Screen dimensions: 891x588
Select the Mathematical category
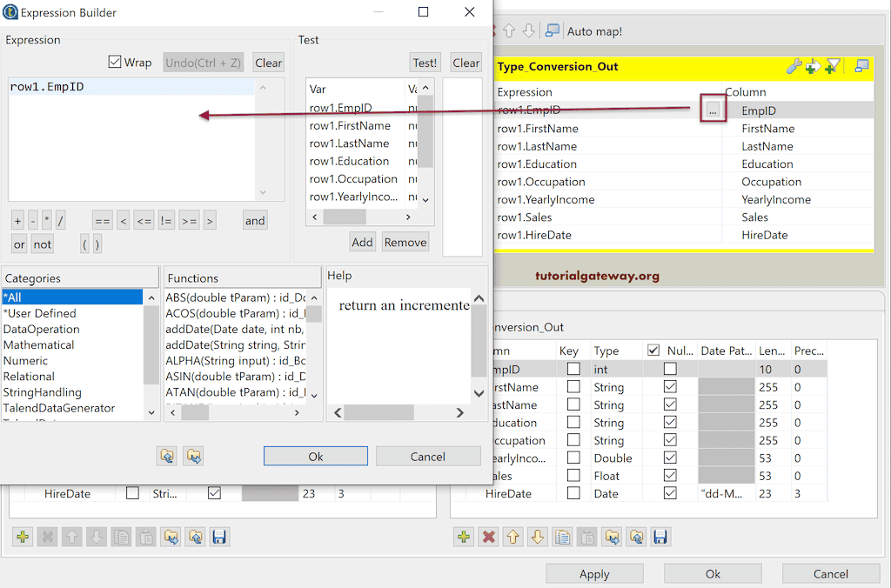pos(38,344)
